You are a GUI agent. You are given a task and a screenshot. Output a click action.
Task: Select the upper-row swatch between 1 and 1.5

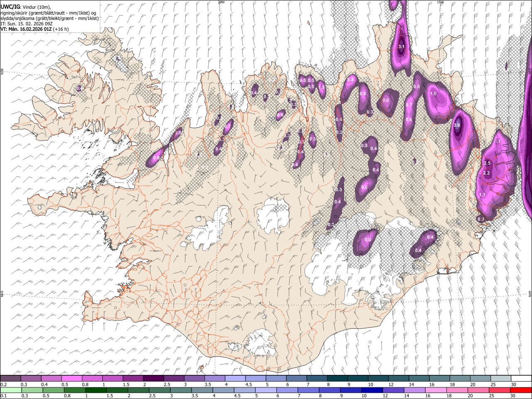(112, 379)
